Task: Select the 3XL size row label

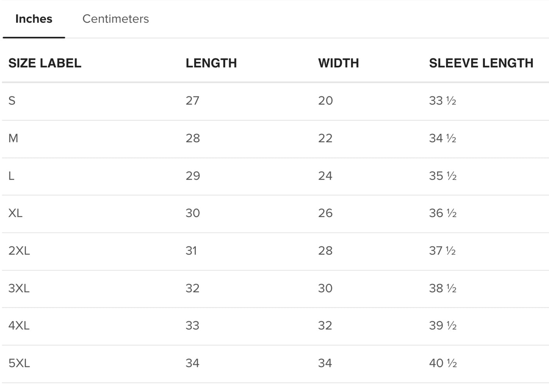Action: pos(19,288)
